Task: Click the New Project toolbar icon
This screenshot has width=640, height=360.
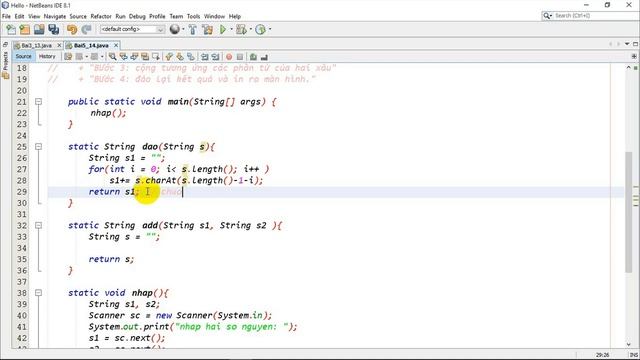Action: (25, 29)
